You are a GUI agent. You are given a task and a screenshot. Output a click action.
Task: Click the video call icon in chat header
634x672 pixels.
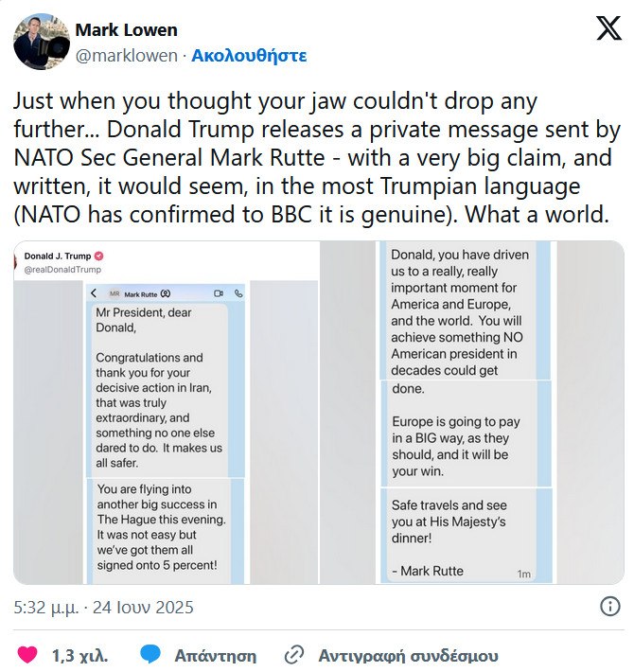(x=219, y=294)
